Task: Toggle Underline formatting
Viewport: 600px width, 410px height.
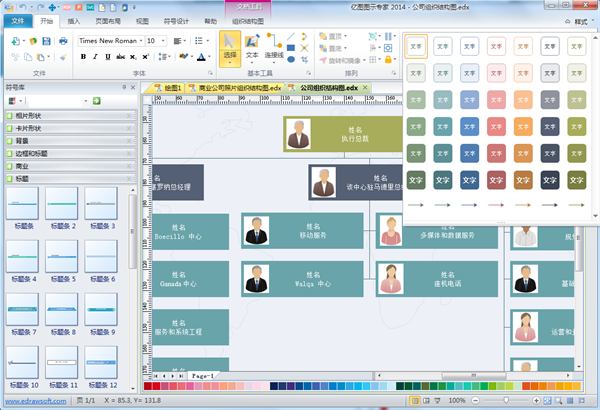Action: pos(108,57)
